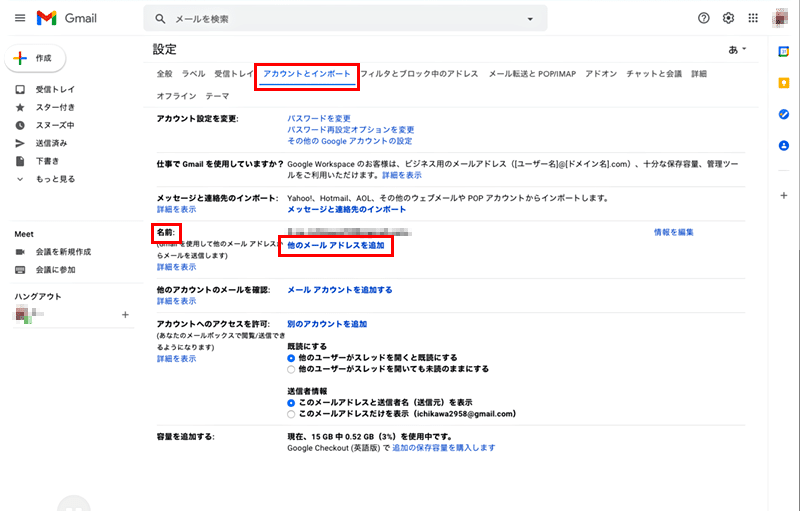Select このメールアドレスだけを表示 radio
The height and width of the screenshot is (511, 800).
tap(291, 414)
